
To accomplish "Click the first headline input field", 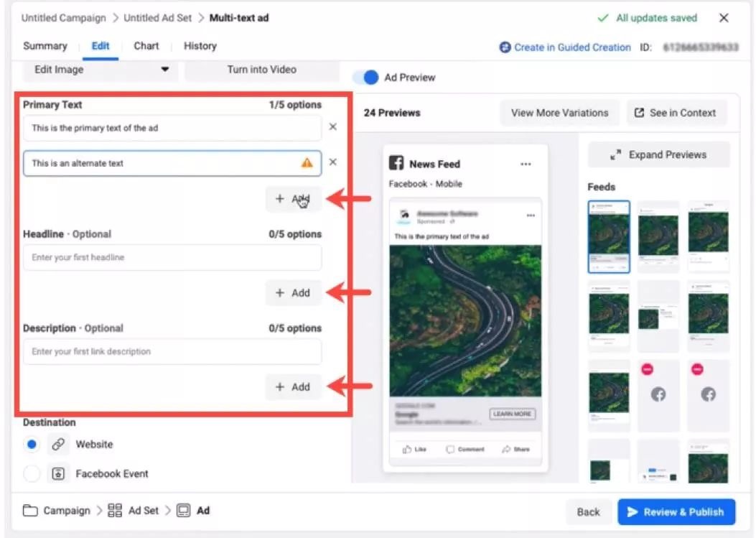I will point(172,258).
